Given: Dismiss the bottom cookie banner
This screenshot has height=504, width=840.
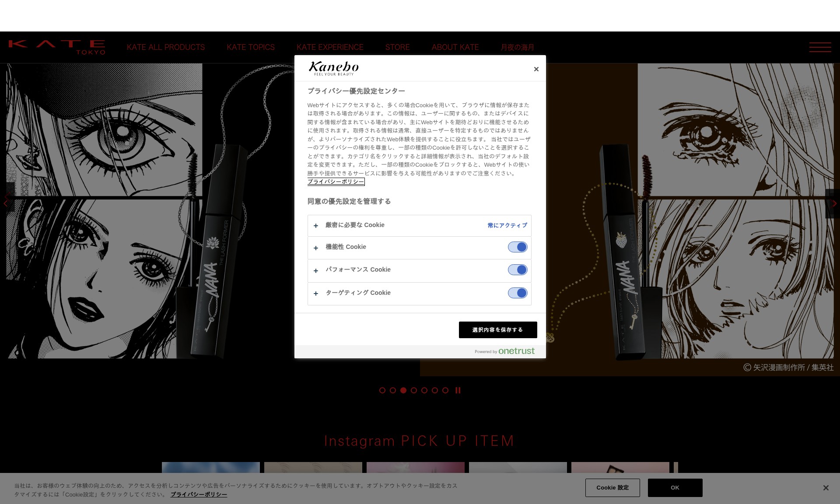Looking at the screenshot, I should tap(826, 488).
